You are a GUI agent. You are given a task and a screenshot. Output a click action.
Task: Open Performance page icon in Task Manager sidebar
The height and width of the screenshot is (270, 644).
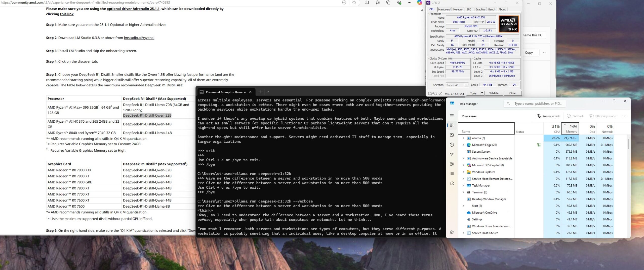[452, 135]
